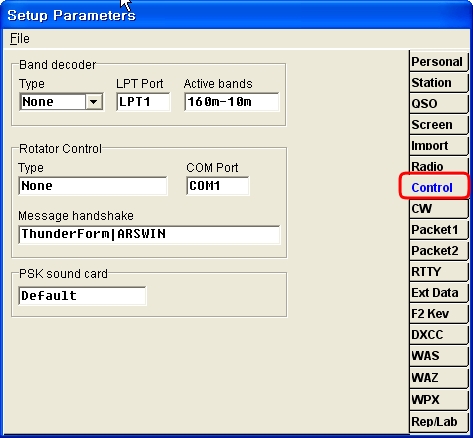Open the Screen tab

[438, 125]
